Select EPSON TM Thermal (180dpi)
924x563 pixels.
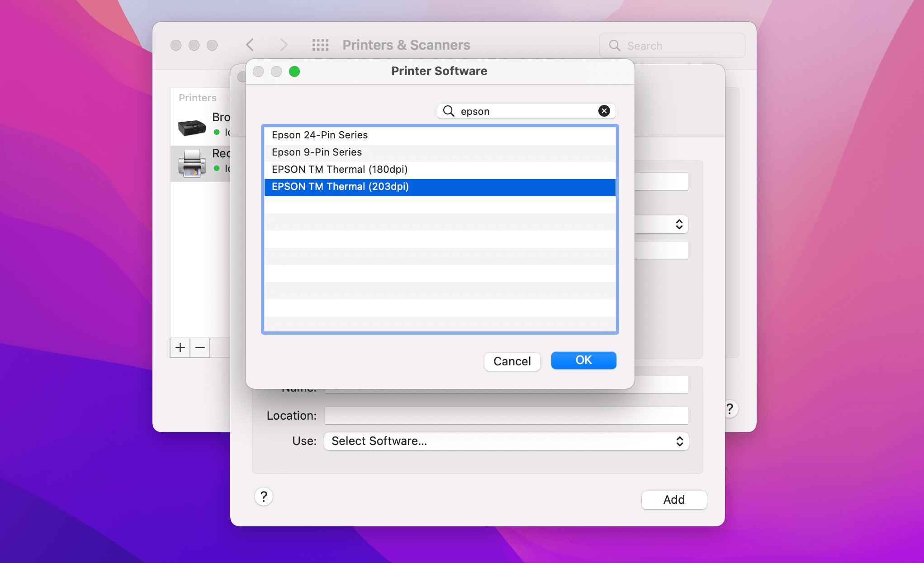click(339, 169)
